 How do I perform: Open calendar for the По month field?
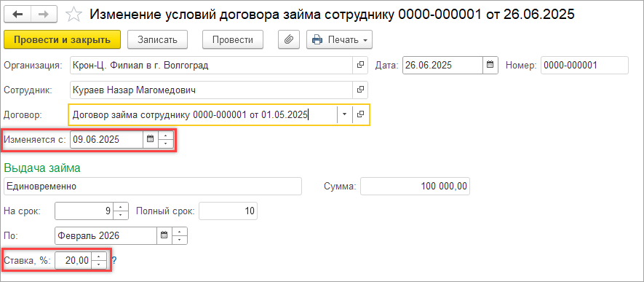click(x=164, y=235)
